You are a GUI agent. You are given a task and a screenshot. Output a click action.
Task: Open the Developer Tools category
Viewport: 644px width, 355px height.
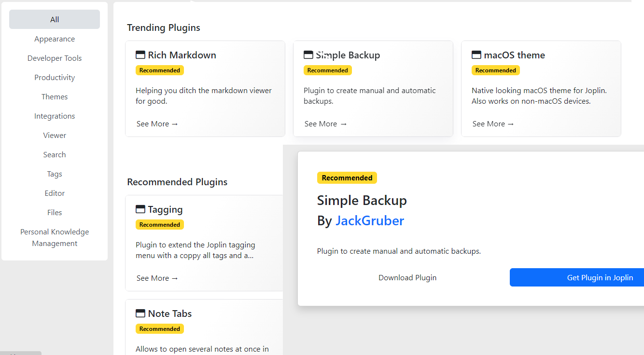point(55,58)
